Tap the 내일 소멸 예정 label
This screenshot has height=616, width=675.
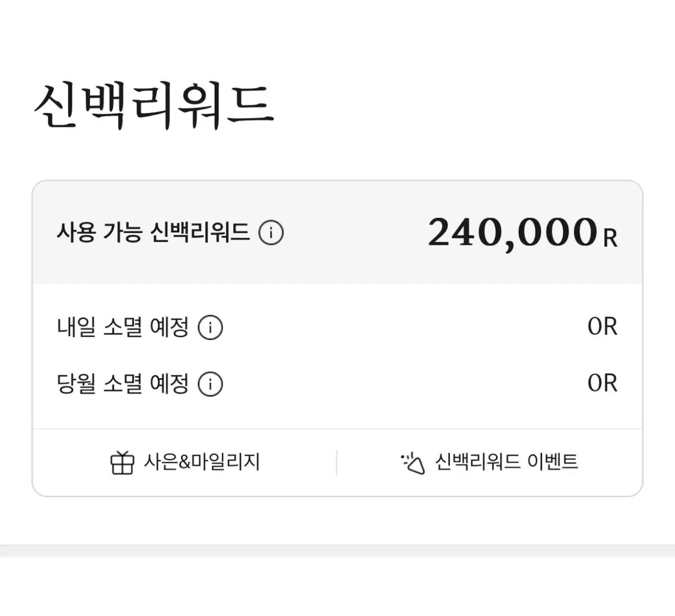click(x=123, y=327)
